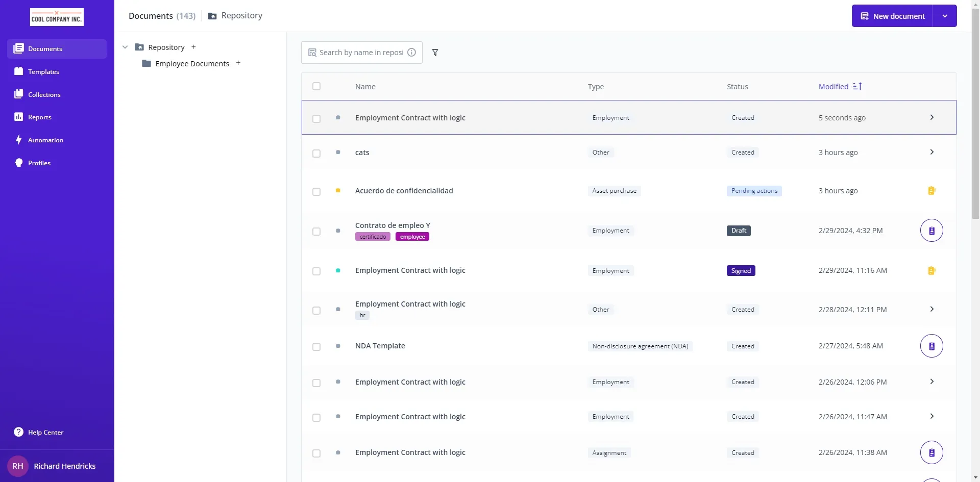The image size is (980, 482).
Task: Click yellow action icon for Acuerdo de confidencialidad
Action: pos(931,191)
